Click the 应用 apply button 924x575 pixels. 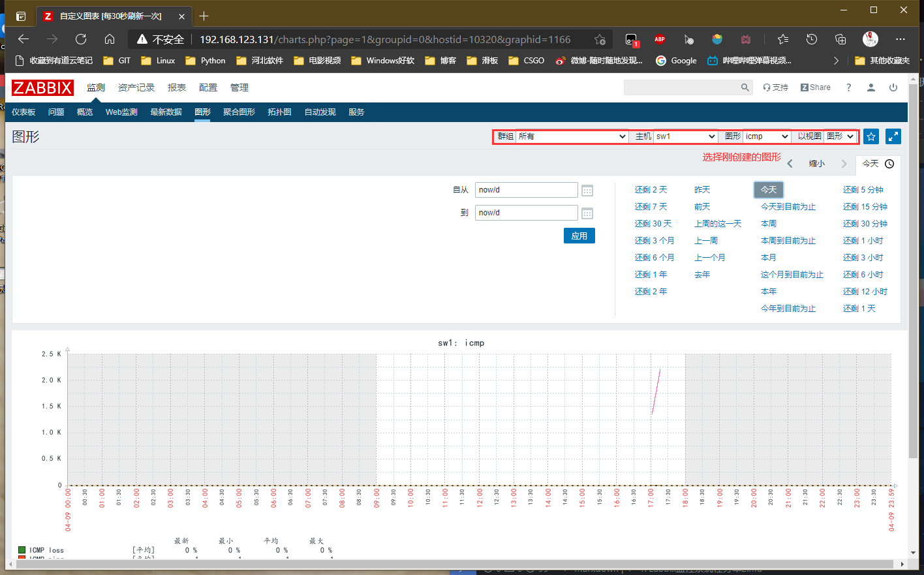coord(579,236)
